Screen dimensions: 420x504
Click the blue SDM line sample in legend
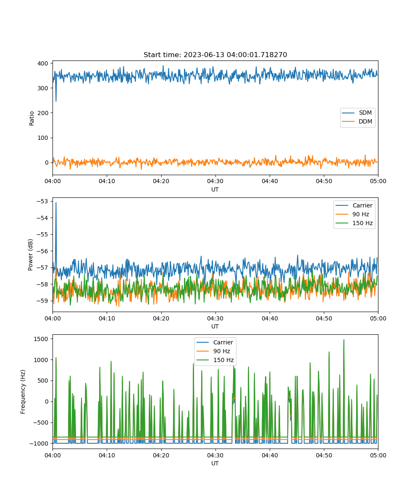pyautogui.click(x=349, y=113)
